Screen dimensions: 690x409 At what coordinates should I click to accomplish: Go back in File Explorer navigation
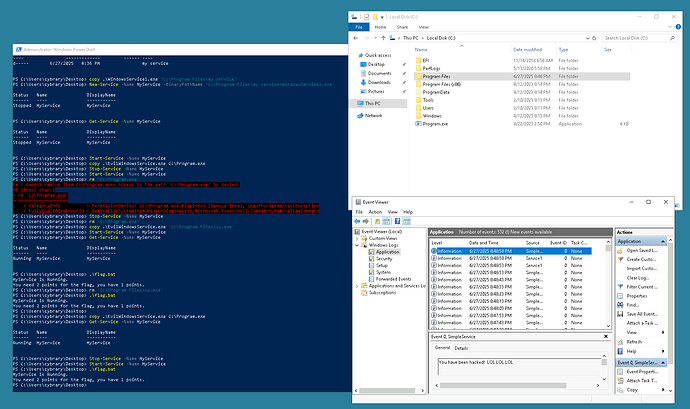(x=356, y=38)
